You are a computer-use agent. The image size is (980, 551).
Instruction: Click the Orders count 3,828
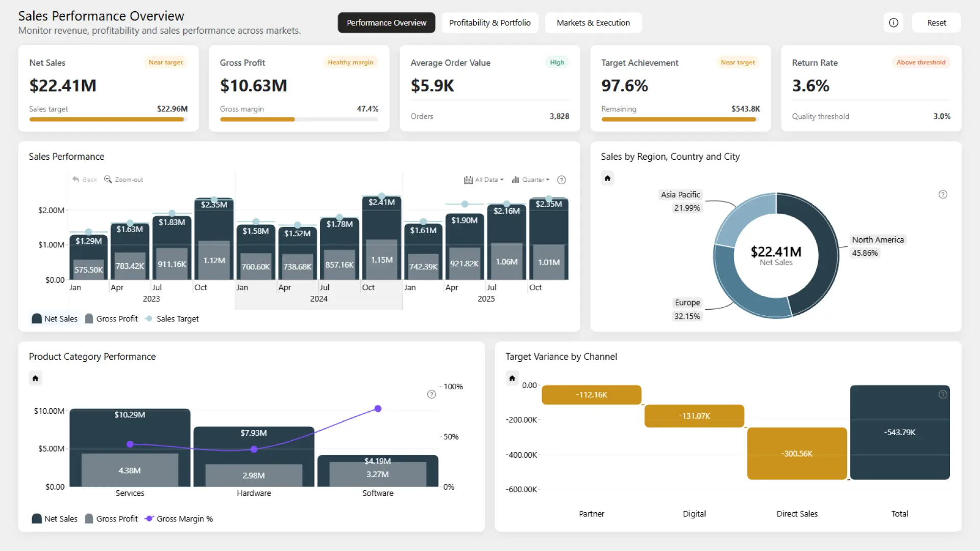(x=559, y=116)
